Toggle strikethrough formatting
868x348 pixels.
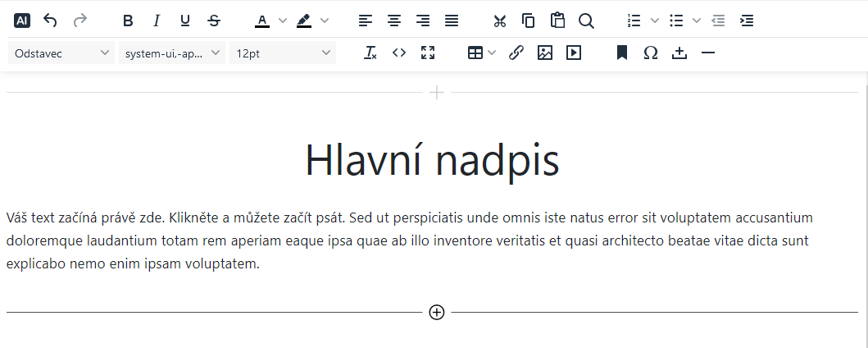(214, 21)
